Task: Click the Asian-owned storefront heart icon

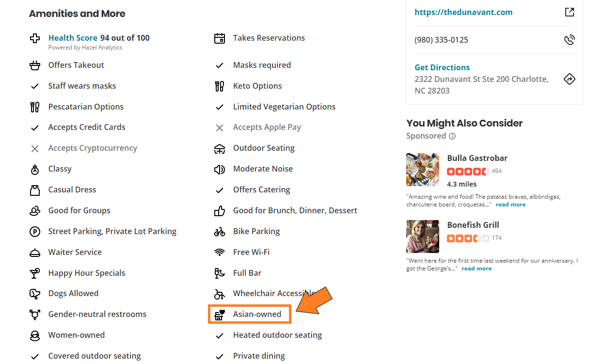Action: 220,315
